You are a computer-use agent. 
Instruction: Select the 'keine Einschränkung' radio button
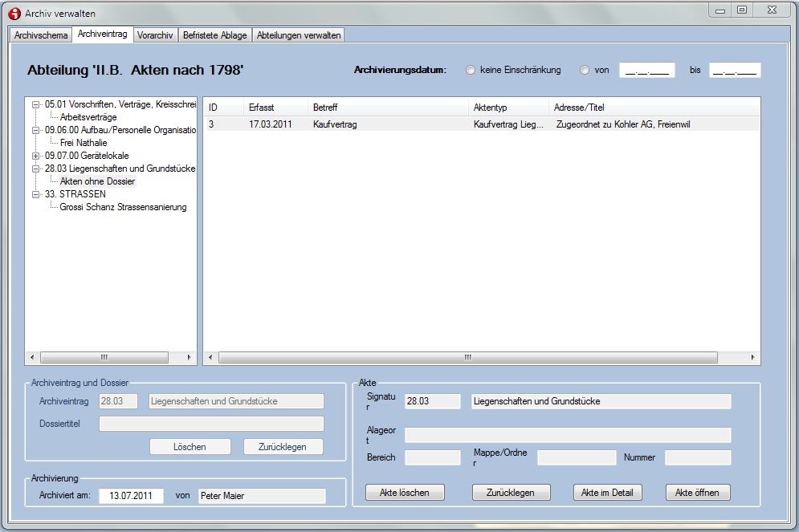[471, 70]
